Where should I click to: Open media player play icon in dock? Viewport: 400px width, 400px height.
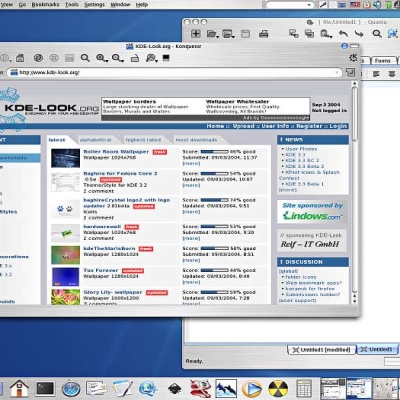coord(252,389)
